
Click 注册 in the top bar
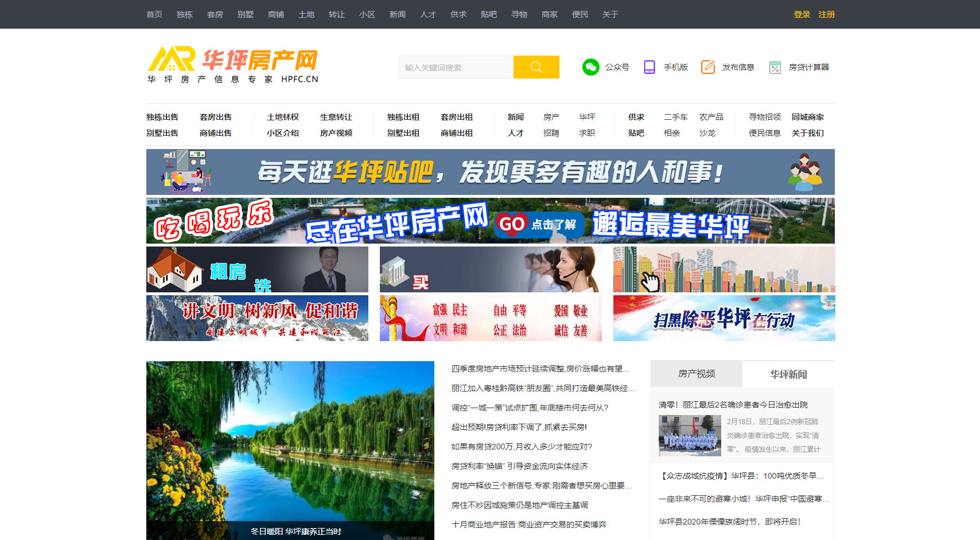pos(826,14)
